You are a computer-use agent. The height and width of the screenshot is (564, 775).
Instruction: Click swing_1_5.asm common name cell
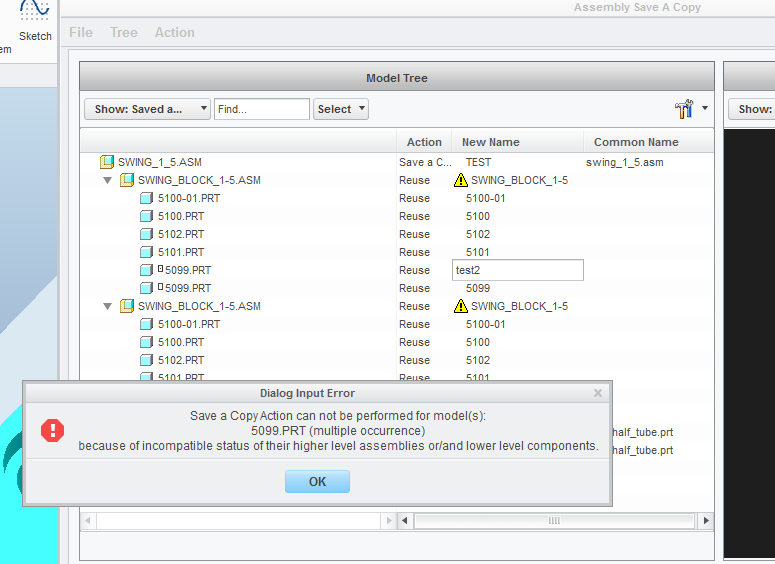625,162
